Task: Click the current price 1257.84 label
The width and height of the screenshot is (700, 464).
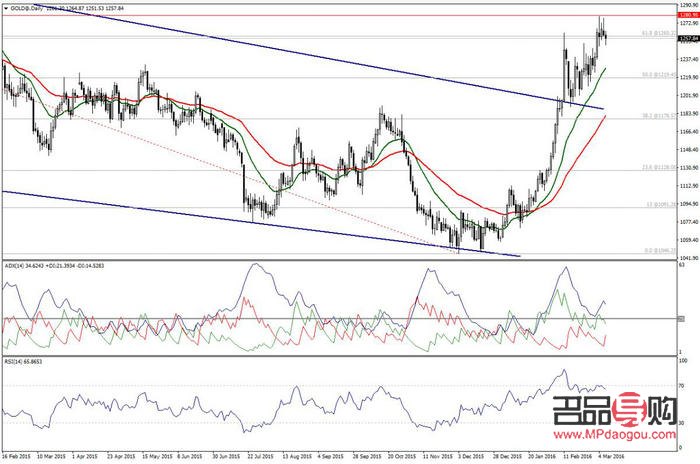Action: [x=687, y=38]
